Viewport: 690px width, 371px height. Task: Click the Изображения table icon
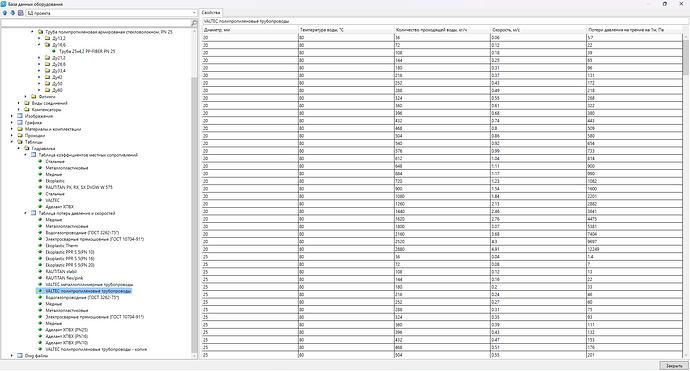20,116
